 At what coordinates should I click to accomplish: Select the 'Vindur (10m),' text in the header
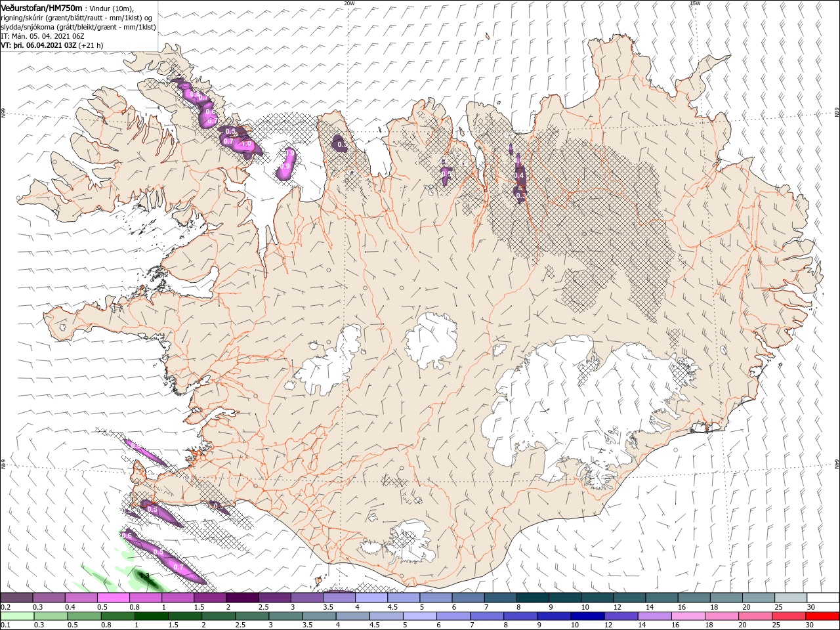point(112,9)
